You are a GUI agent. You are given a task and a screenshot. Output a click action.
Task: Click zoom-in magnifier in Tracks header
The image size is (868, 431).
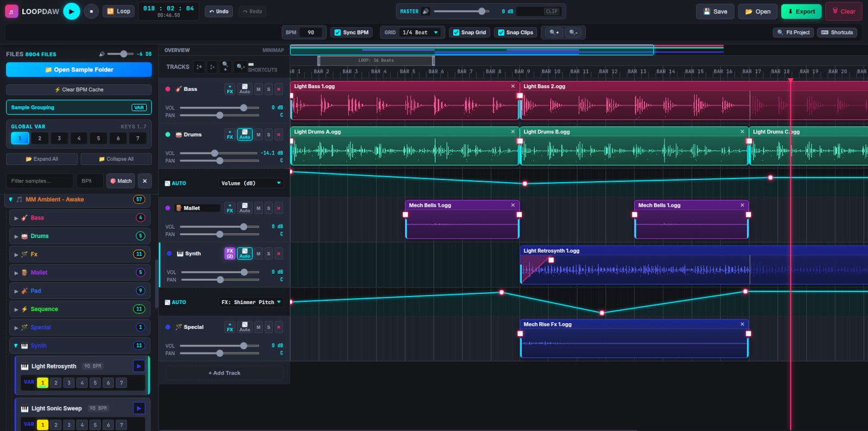coord(225,66)
